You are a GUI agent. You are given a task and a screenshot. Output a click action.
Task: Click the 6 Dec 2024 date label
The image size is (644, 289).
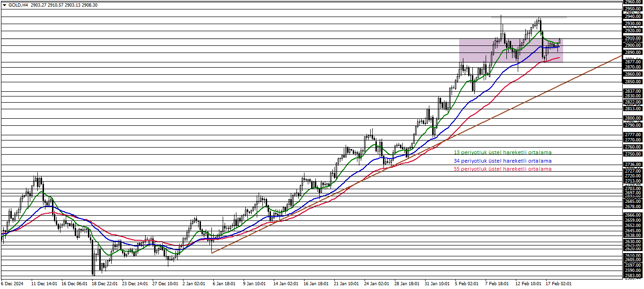pyautogui.click(x=12, y=284)
